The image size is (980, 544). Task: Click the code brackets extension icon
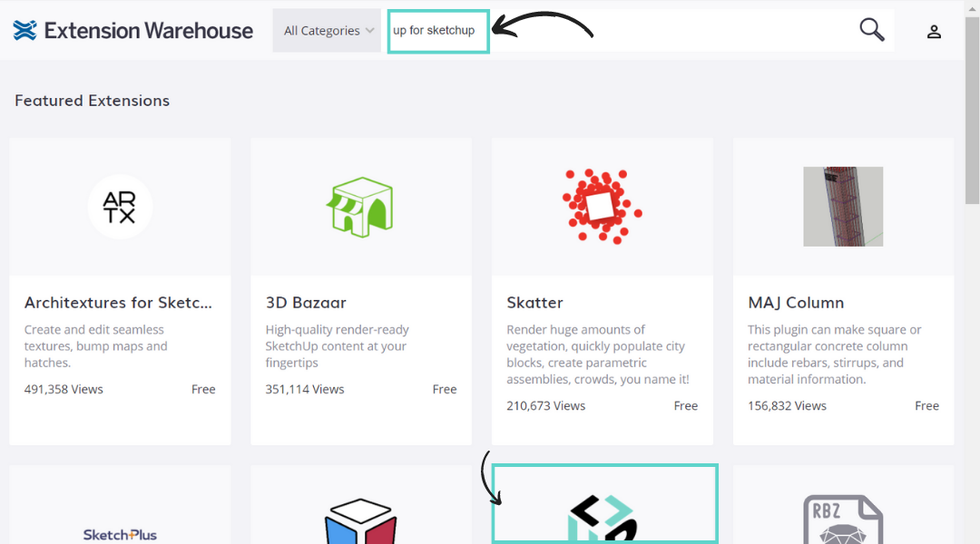[x=603, y=519]
